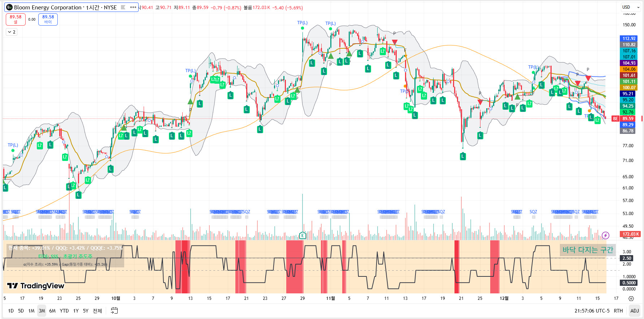Open chart settings gear at time axis corner
Screen dimensions: 644x319
coord(631,298)
